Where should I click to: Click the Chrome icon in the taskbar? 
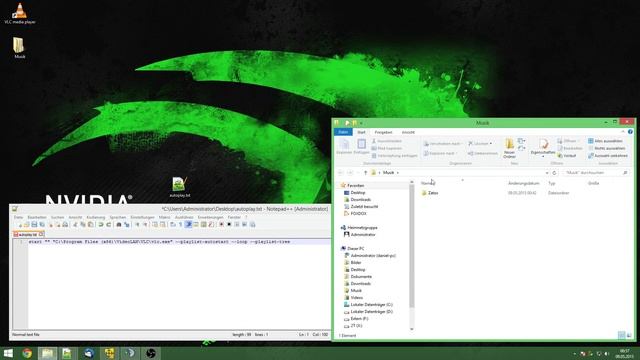point(27,353)
